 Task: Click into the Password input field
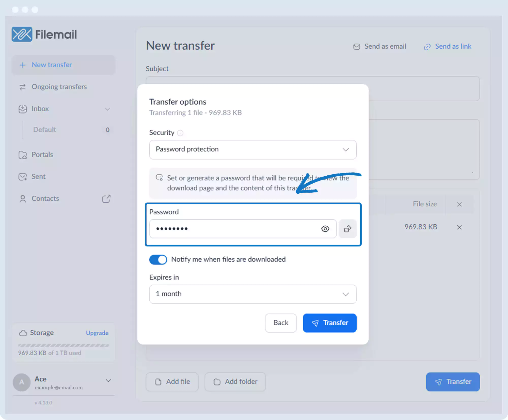click(x=234, y=229)
